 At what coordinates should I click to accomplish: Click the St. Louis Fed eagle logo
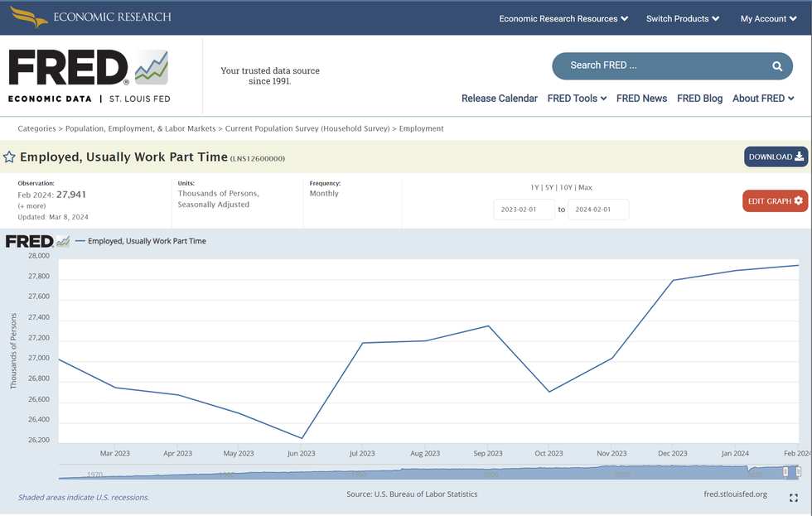click(x=28, y=17)
